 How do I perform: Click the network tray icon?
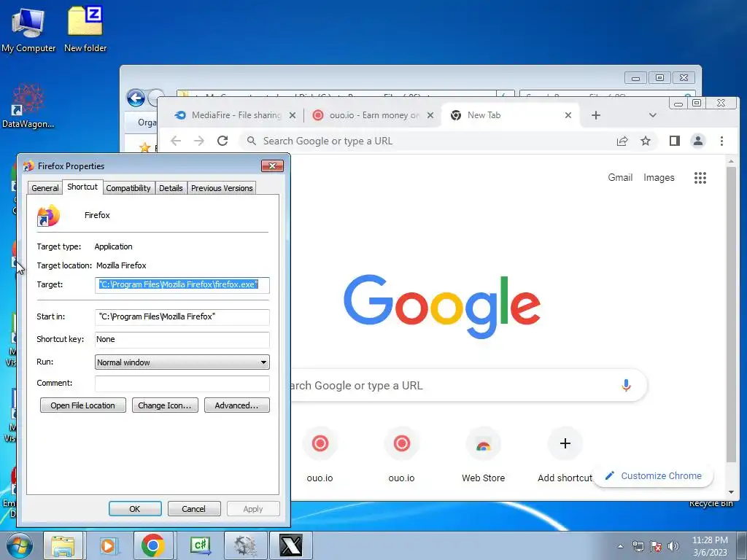638,546
